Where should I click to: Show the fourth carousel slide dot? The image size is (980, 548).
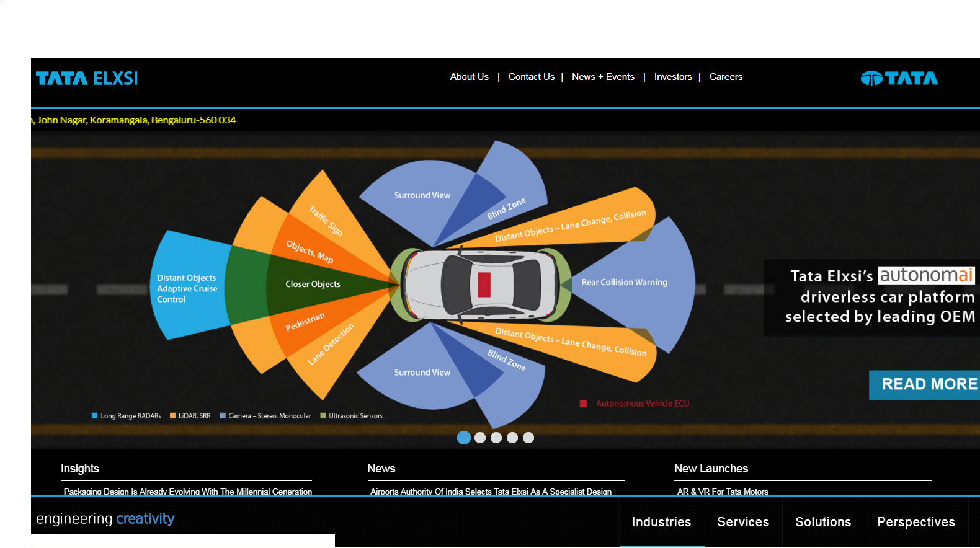(512, 438)
